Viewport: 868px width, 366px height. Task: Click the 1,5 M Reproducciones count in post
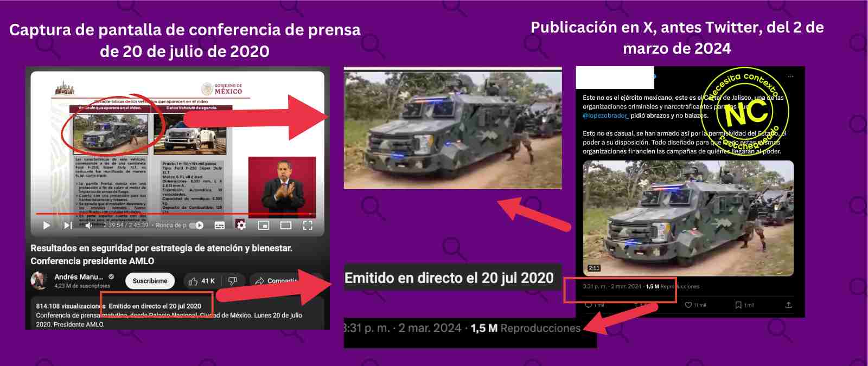point(673,286)
